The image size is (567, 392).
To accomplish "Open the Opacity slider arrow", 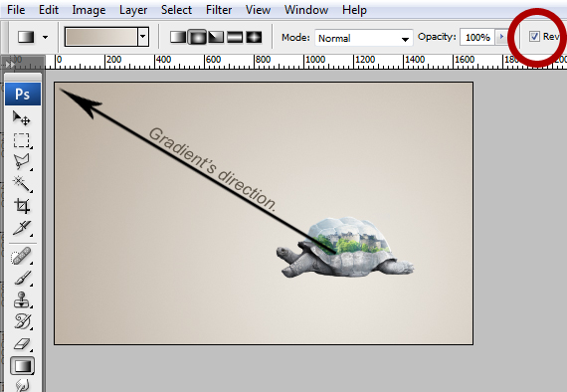I will click(x=501, y=37).
